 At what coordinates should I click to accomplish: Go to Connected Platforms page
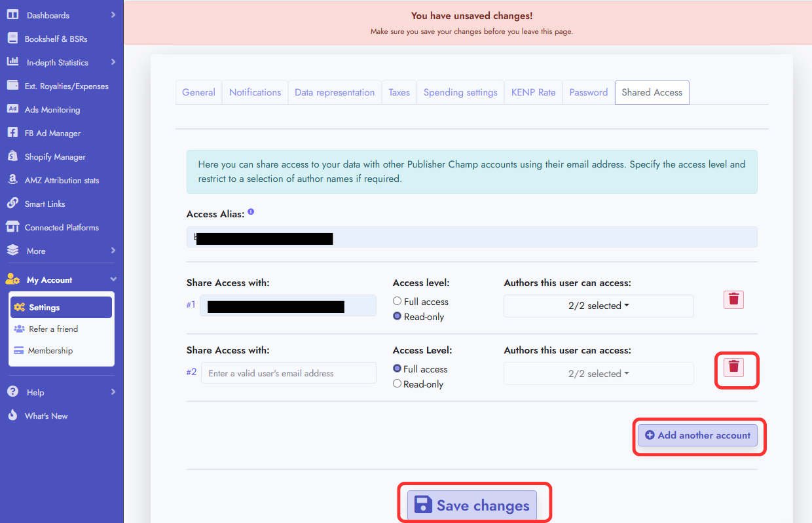(x=62, y=227)
